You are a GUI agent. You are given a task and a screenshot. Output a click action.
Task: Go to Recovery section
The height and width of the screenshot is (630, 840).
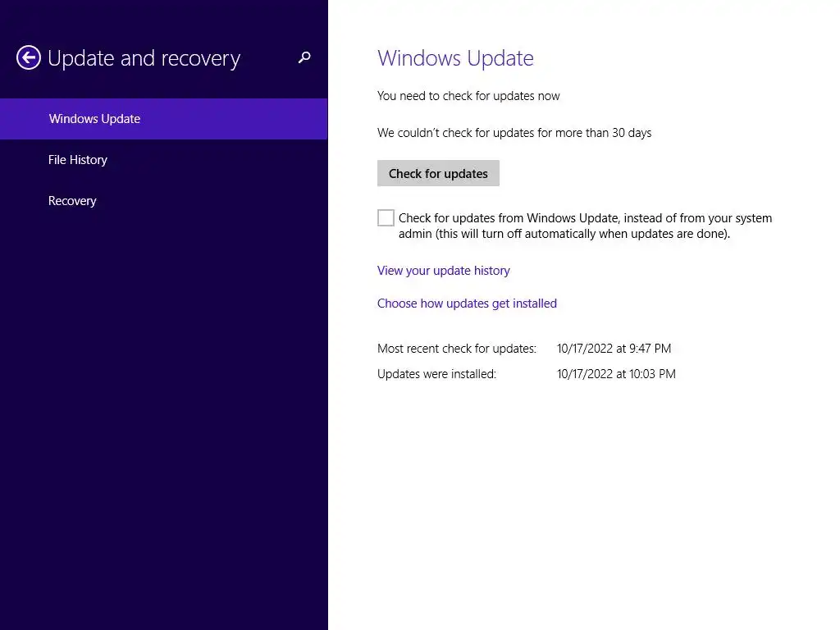(163, 201)
